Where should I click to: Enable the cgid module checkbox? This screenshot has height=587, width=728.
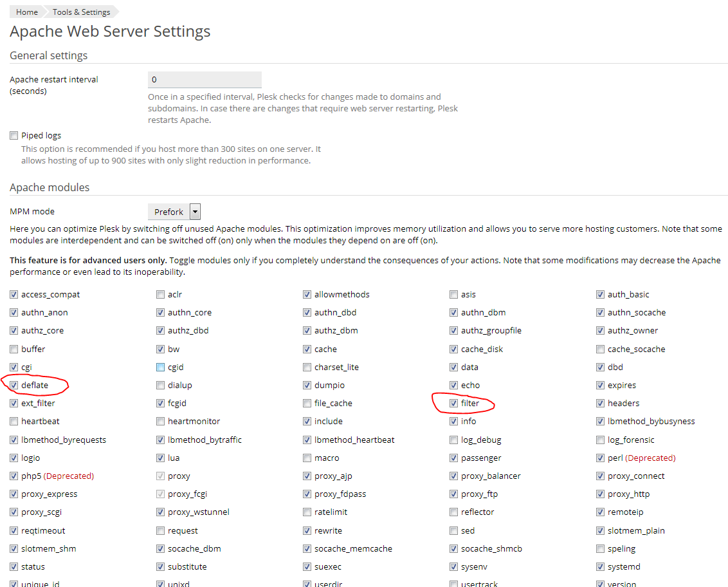[x=161, y=368]
